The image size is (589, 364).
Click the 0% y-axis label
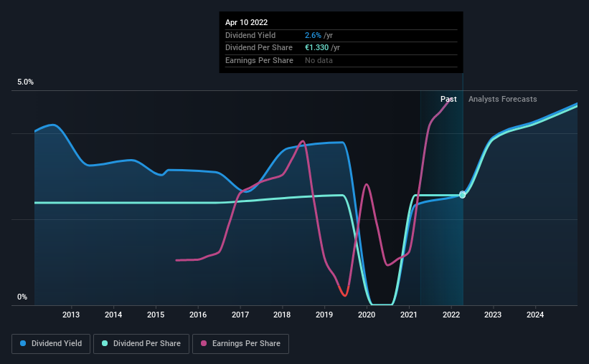click(22, 297)
